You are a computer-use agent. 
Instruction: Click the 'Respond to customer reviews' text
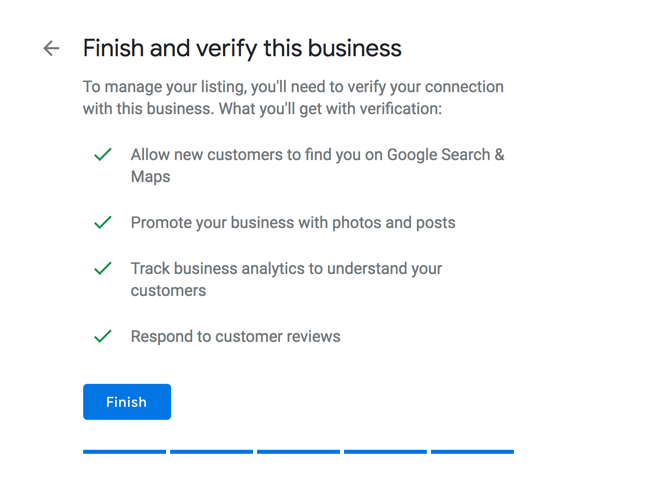[236, 337]
